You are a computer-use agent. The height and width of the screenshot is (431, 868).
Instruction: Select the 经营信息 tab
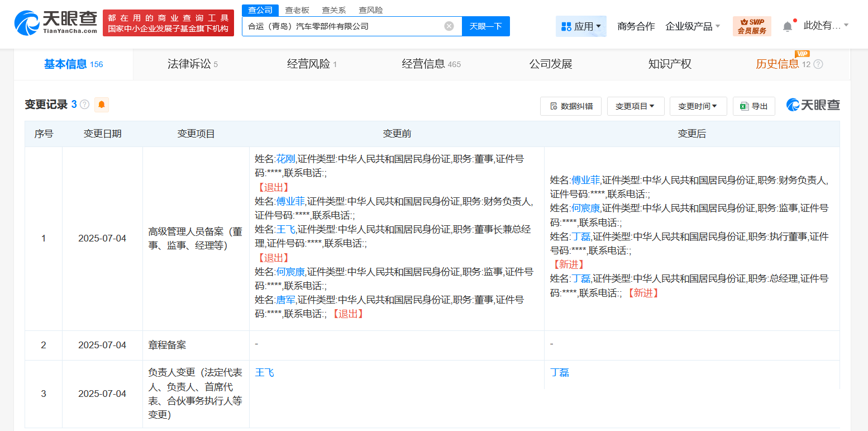[x=431, y=64]
